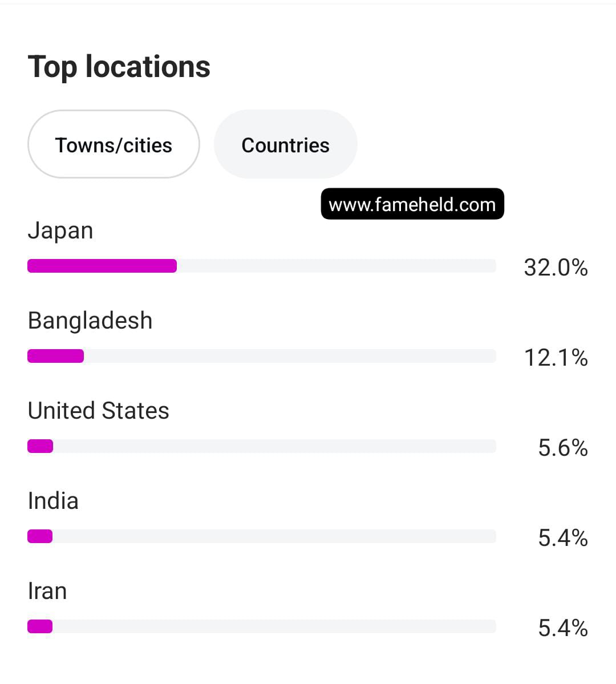The width and height of the screenshot is (616, 684).
Task: Click the Bangladesh magenta percentage bar
Action: point(56,356)
